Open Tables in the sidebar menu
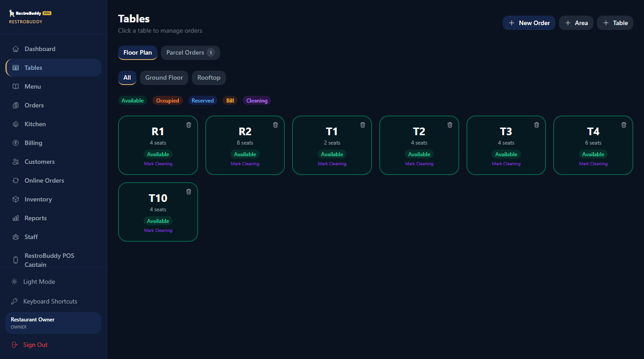 tap(53, 68)
